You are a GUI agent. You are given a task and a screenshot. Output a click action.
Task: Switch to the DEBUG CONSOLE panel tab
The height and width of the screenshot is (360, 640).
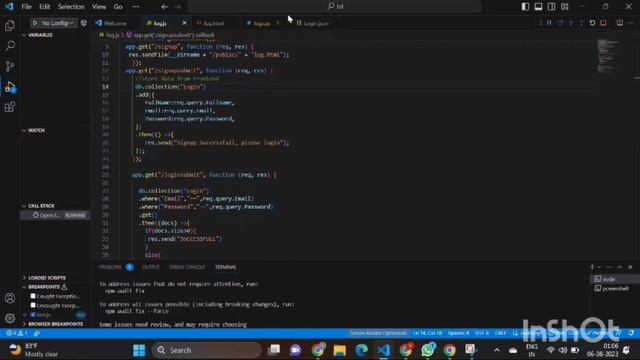(x=187, y=267)
